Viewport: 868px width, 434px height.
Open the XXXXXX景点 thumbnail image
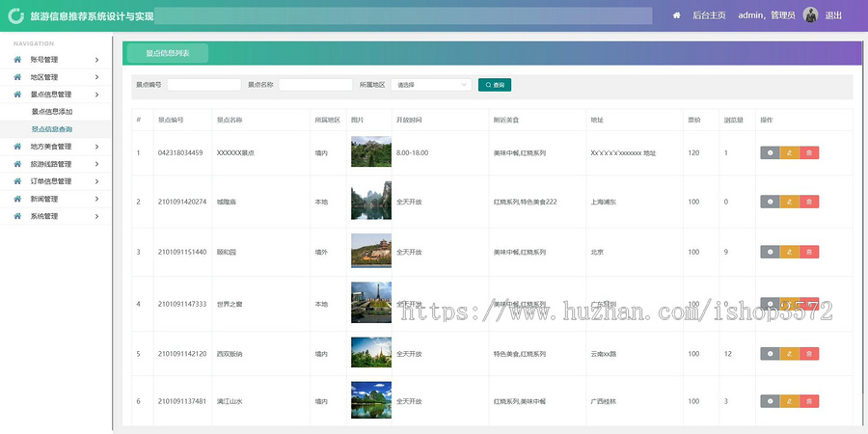click(x=371, y=151)
